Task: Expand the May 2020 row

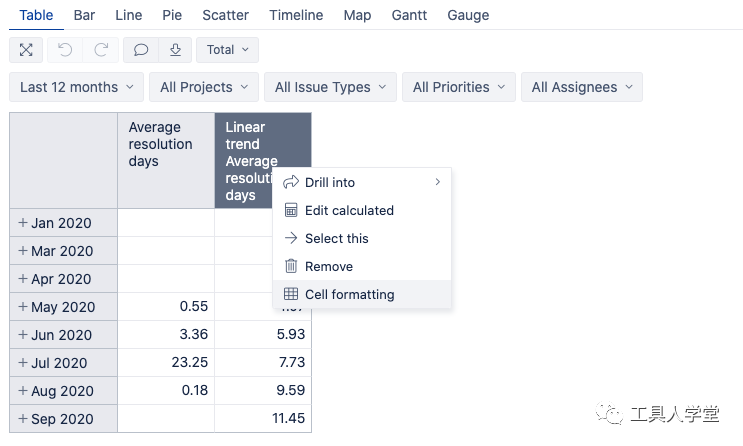Action: pyautogui.click(x=22, y=307)
